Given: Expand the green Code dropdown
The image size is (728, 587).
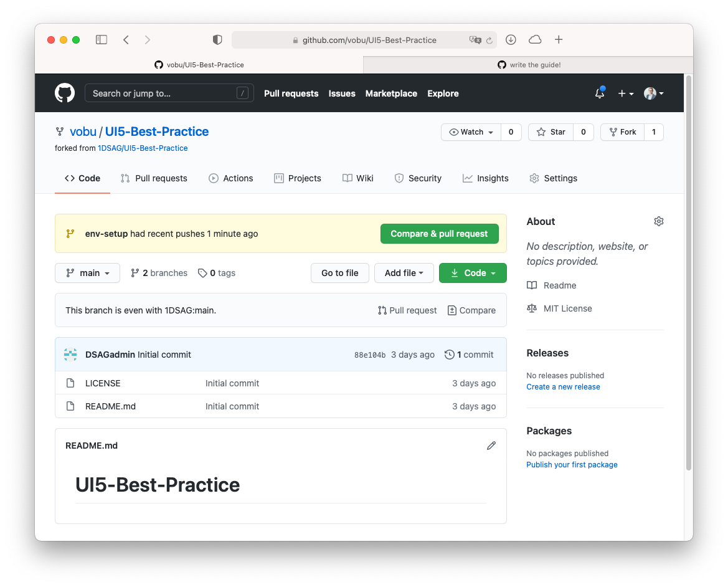Looking at the screenshot, I should pyautogui.click(x=473, y=273).
